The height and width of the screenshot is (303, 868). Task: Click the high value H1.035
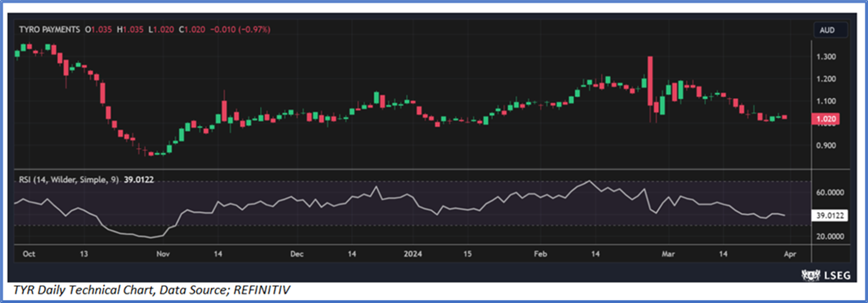click(x=129, y=29)
